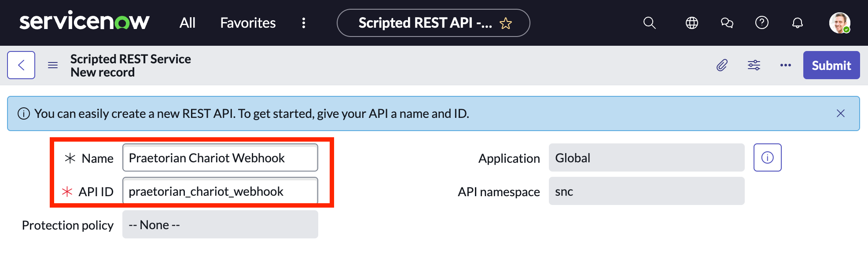The height and width of the screenshot is (256, 868).
Task: Click the API ID input field
Action: 220,191
